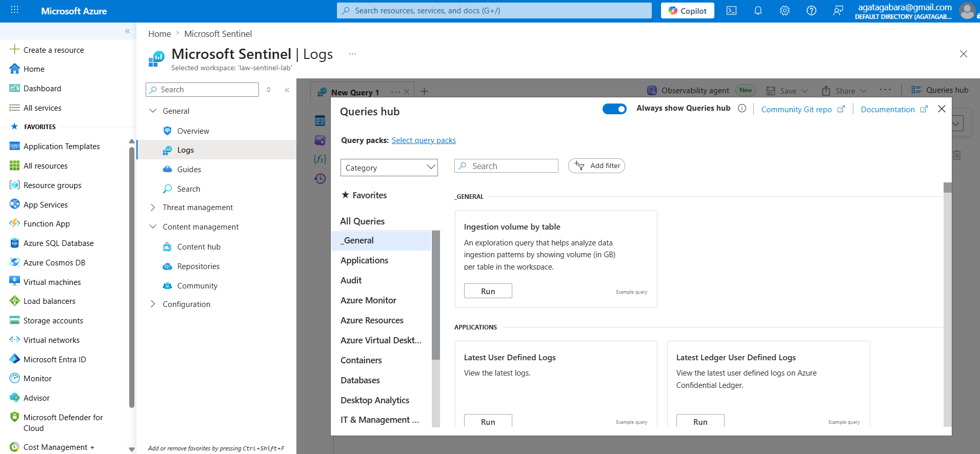980x454 pixels.
Task: Open portal settings gear
Action: [x=785, y=11]
